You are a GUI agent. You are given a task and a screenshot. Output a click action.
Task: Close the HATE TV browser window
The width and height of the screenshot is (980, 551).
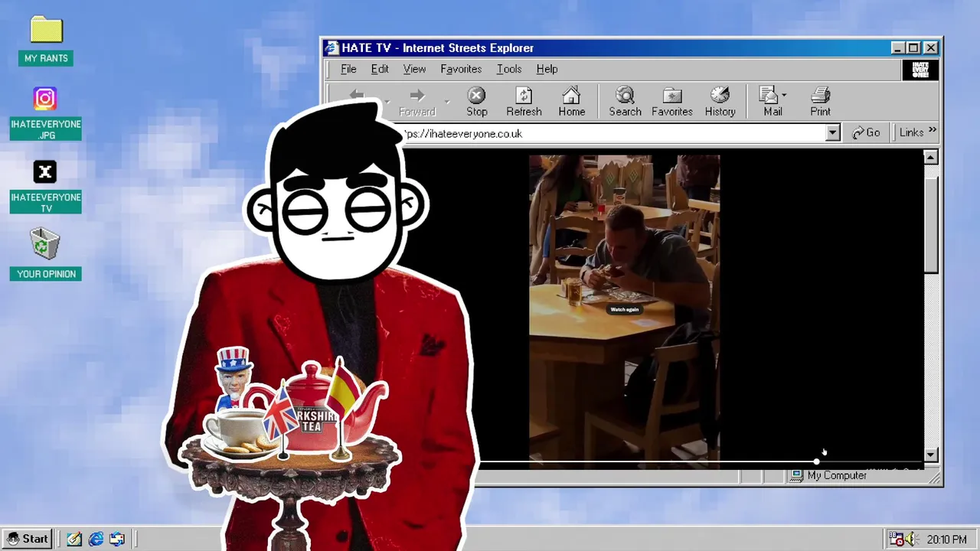(930, 48)
